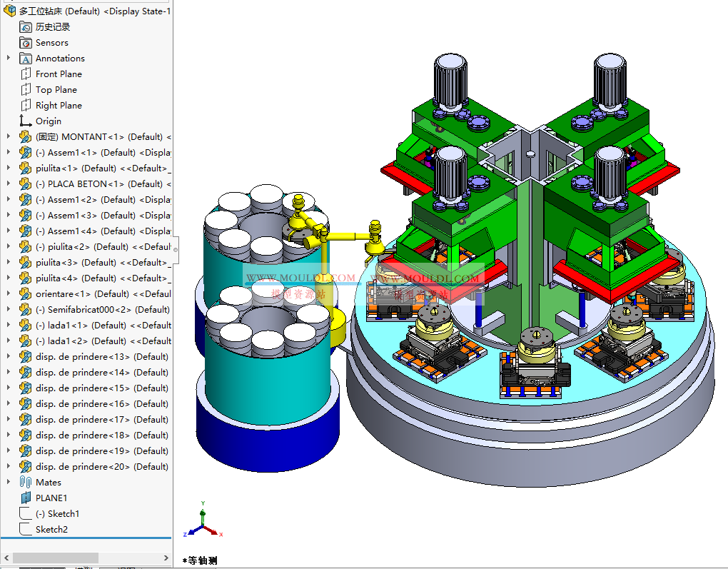Expand the MONTANT<1> component node

(9, 137)
